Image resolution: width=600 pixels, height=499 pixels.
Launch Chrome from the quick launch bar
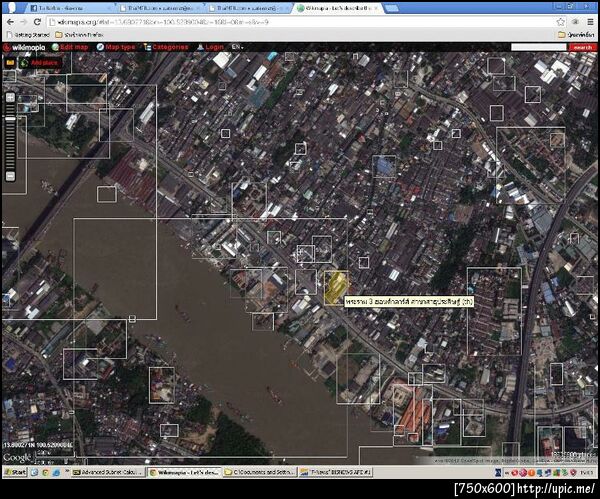point(45,473)
